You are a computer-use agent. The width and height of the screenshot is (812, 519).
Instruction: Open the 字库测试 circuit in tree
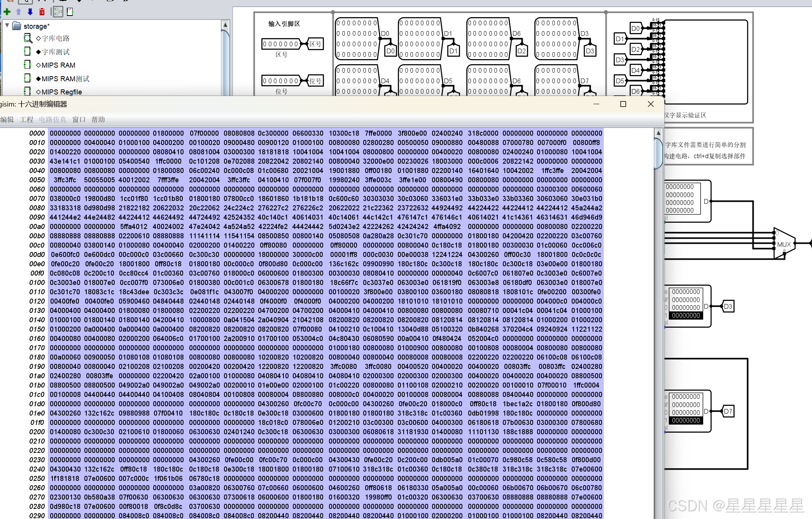click(55, 52)
